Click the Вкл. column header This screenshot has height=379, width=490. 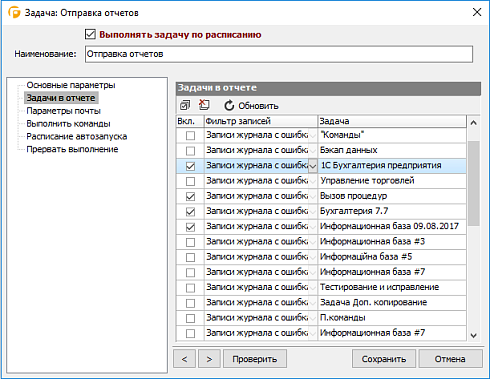coord(190,121)
